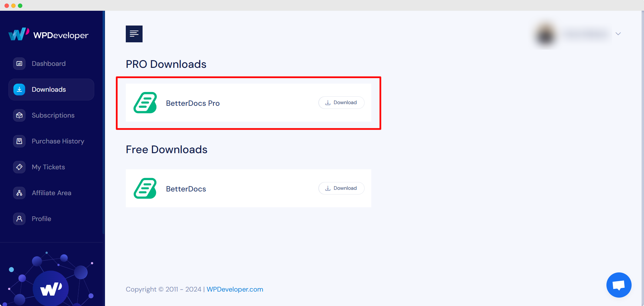Select the My Tickets ticket icon
The height and width of the screenshot is (306, 644).
pos(19,167)
